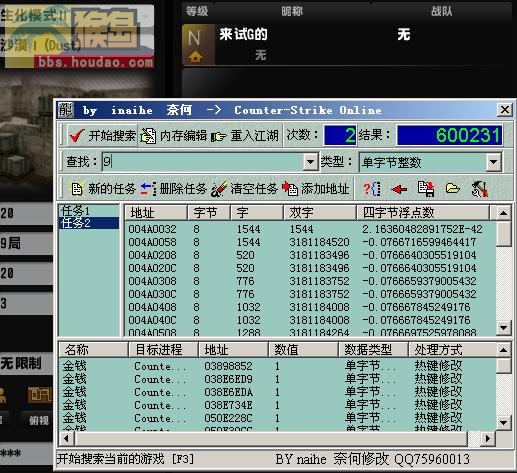Select saved entry at address 038E6ED9
517x473 pixels.
277,379
